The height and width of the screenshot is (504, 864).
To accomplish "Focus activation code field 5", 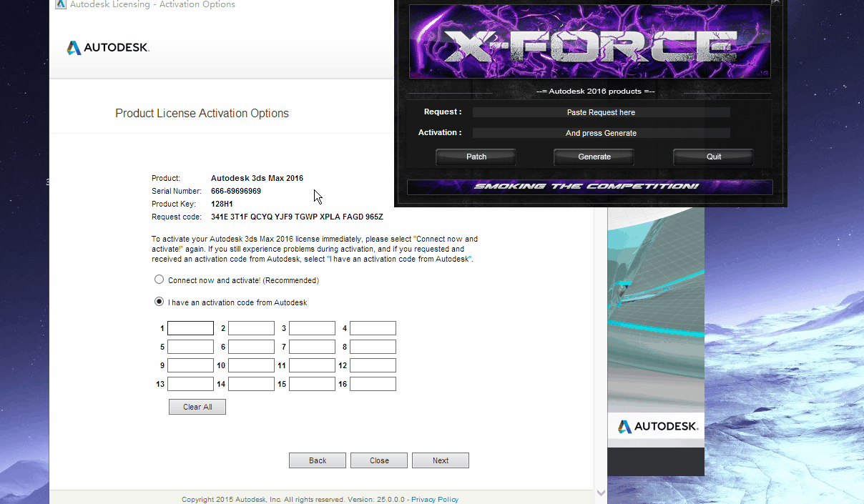I will tap(190, 347).
